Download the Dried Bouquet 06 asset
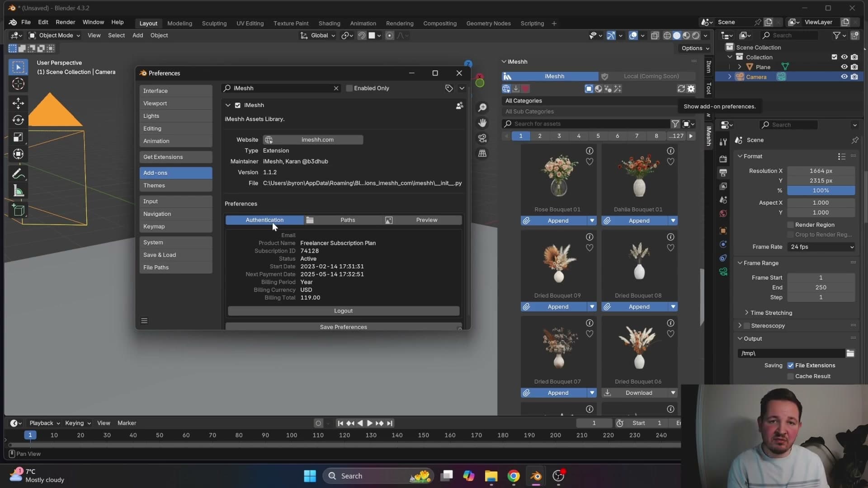The image size is (868, 488). coord(635,393)
